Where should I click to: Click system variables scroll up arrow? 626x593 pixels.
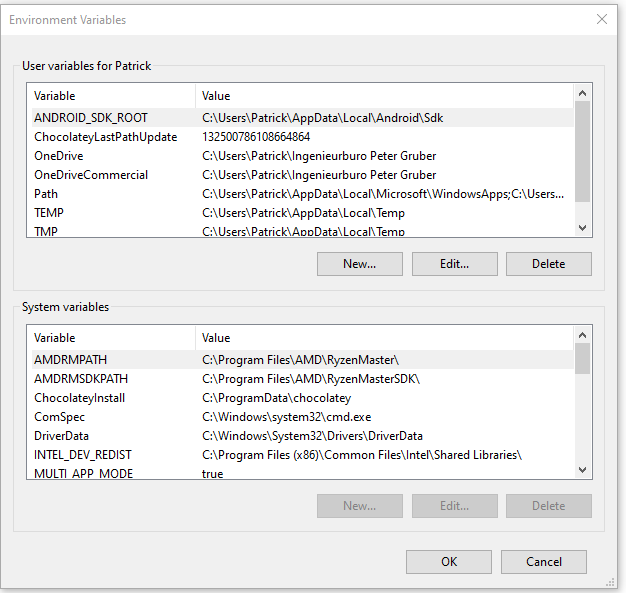[582, 335]
